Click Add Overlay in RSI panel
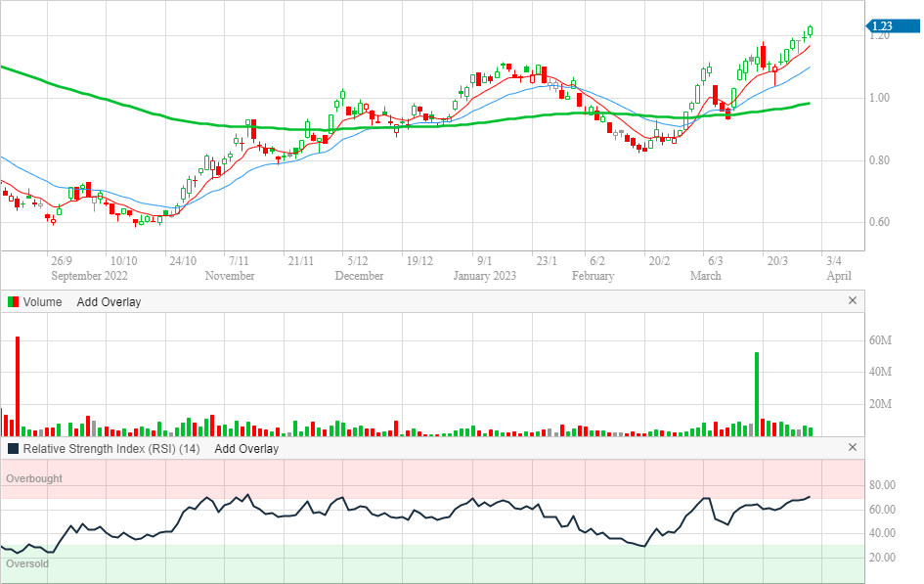Viewport: 924px width, 584px height. click(246, 449)
